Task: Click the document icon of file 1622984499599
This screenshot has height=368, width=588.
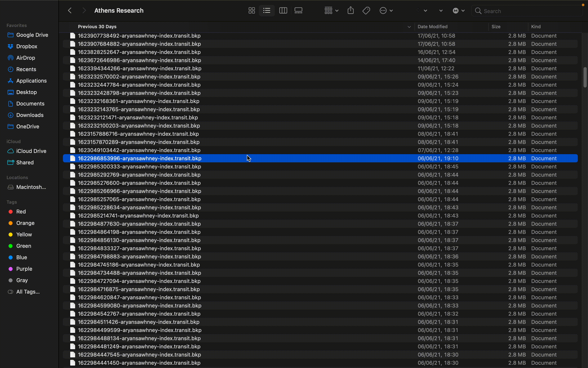Action: pyautogui.click(x=72, y=330)
